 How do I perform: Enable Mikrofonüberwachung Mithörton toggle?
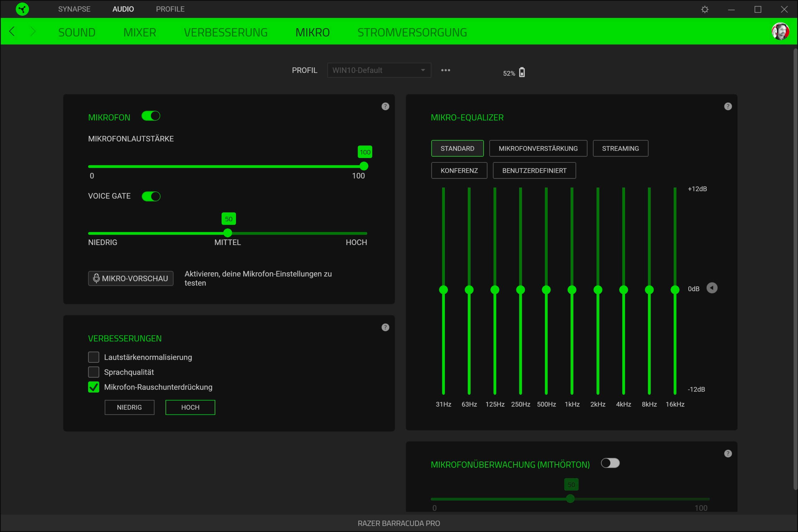click(x=610, y=463)
